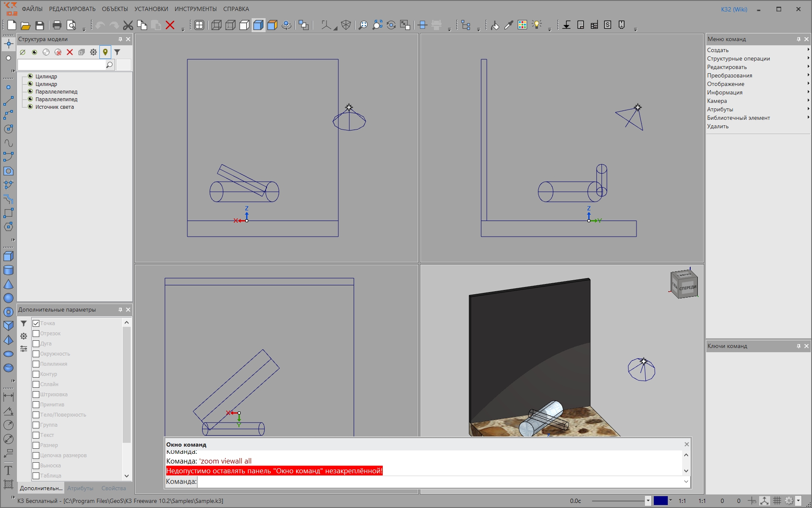The height and width of the screenshot is (508, 812).
Task: Uncheck the Точка checkbox
Action: tap(36, 323)
